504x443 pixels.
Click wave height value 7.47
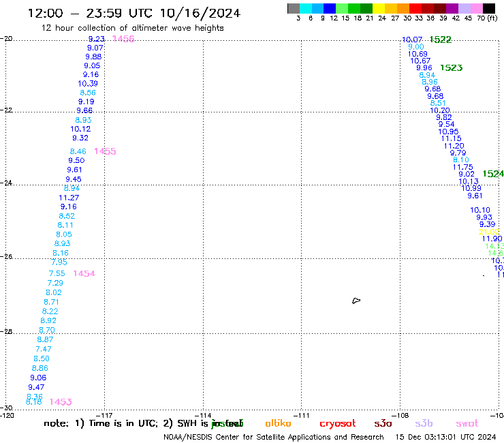click(x=44, y=349)
